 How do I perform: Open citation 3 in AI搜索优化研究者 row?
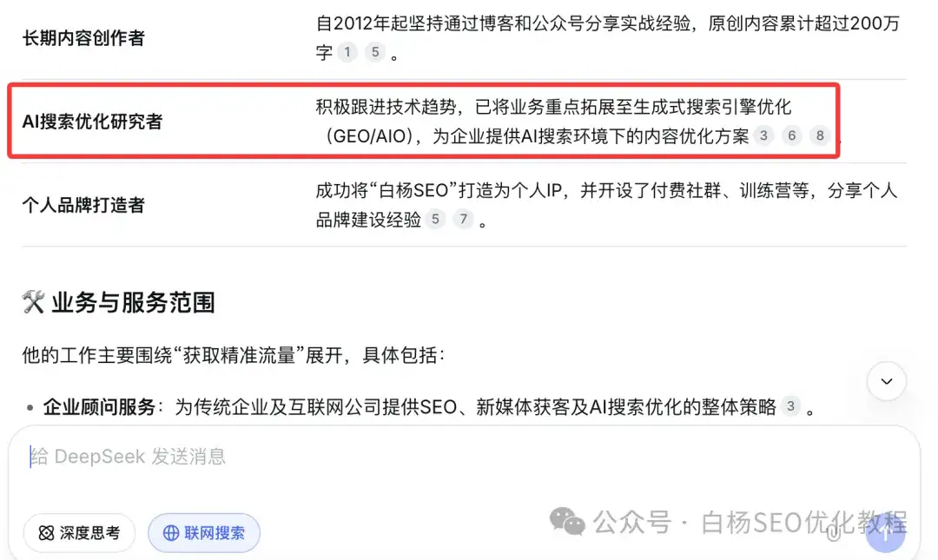pyautogui.click(x=763, y=135)
